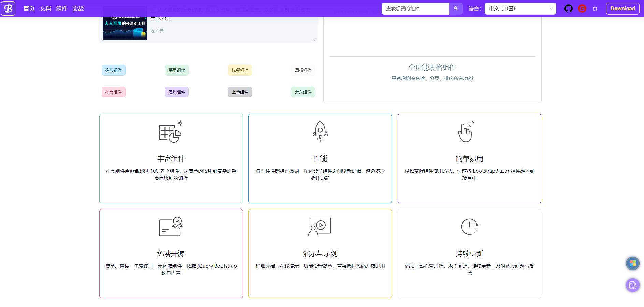The height and width of the screenshot is (307, 644).
Task: Click the Download button
Action: 622,8
